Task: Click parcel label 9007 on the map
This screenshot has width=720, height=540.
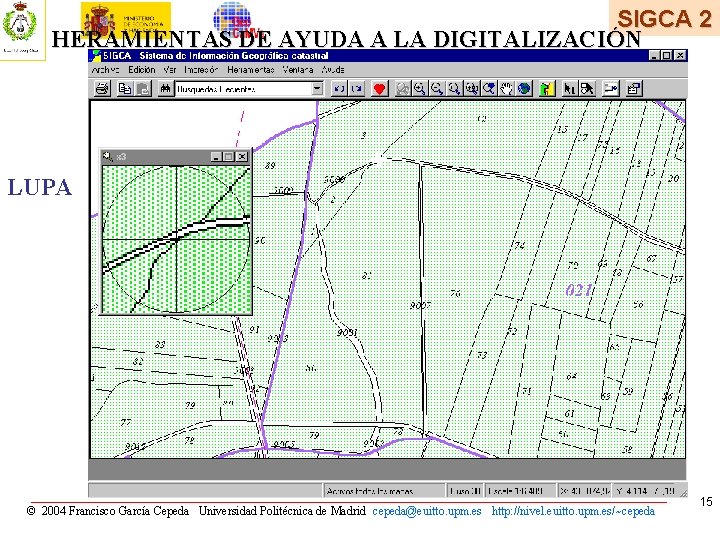Action: (x=420, y=305)
